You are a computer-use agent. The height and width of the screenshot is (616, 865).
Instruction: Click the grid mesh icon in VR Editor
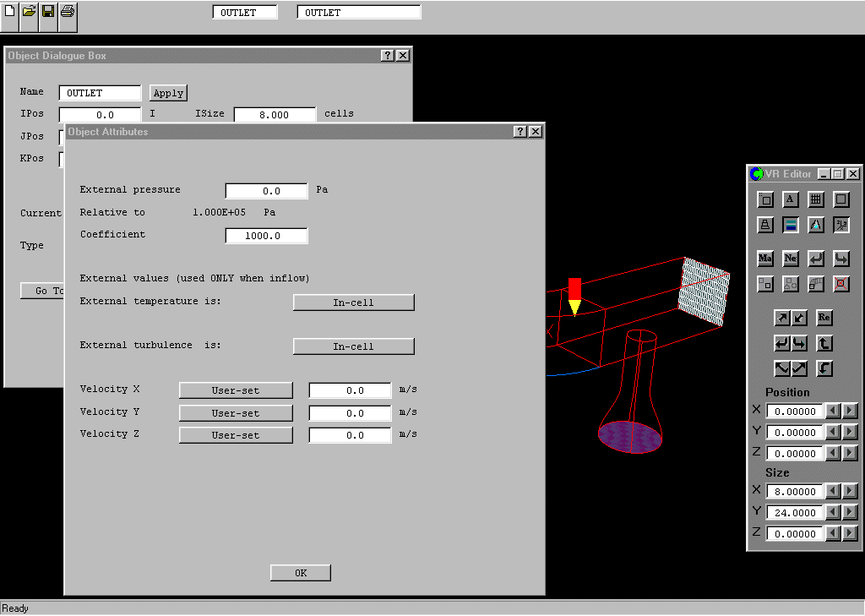(816, 199)
